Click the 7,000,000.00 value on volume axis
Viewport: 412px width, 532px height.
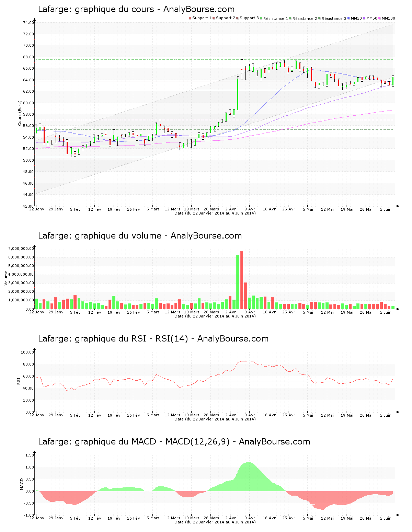pyautogui.click(x=22, y=248)
